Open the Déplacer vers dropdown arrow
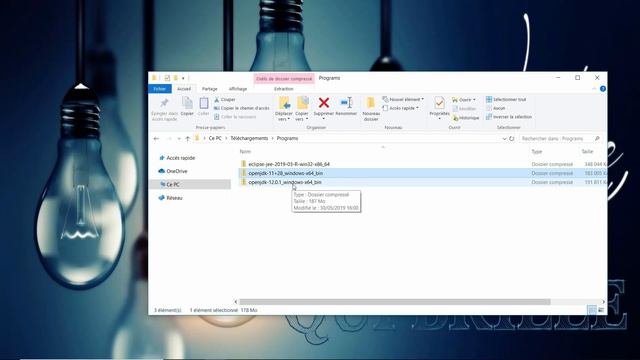 (289, 119)
